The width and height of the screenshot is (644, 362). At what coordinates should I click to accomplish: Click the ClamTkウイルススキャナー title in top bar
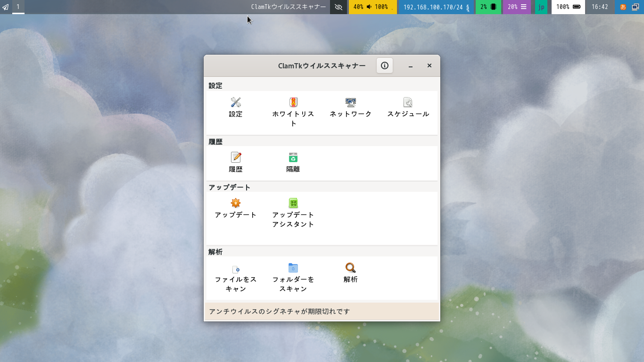pyautogui.click(x=289, y=7)
